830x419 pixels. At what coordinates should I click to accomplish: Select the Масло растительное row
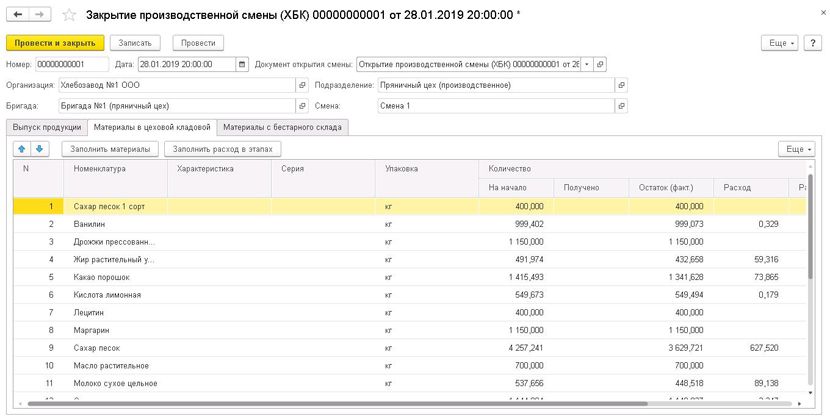[410, 366]
